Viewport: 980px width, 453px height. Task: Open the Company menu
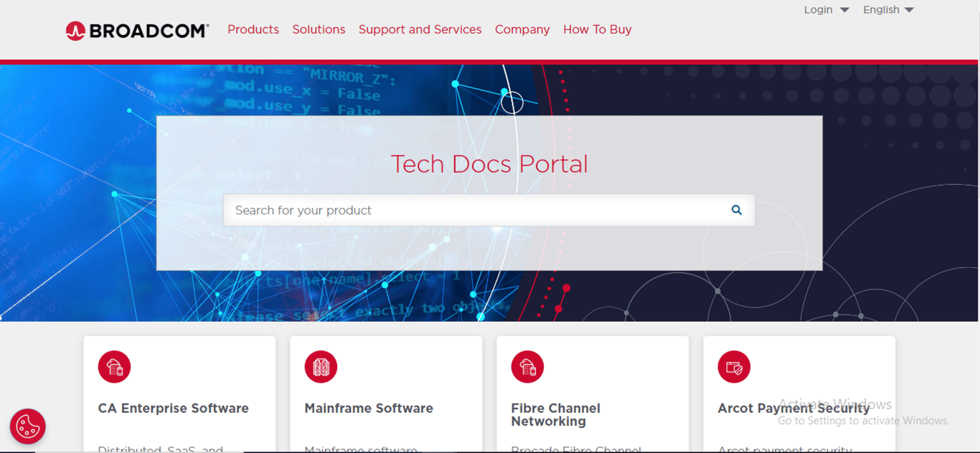(522, 29)
